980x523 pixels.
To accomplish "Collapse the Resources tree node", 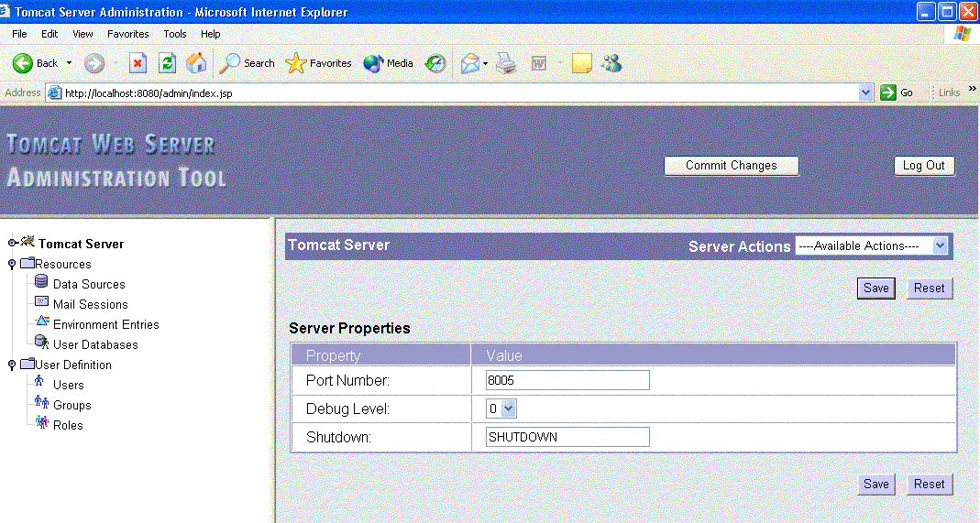I will [12, 265].
